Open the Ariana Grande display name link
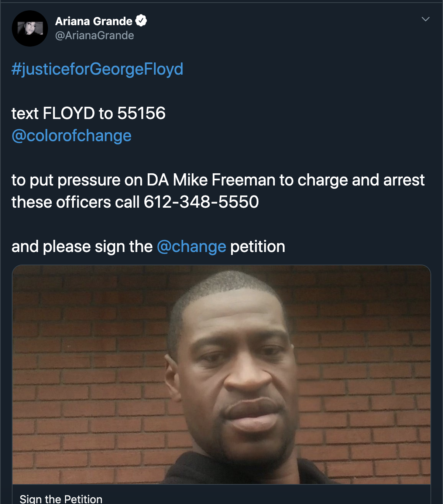443x504 pixels. coord(94,21)
